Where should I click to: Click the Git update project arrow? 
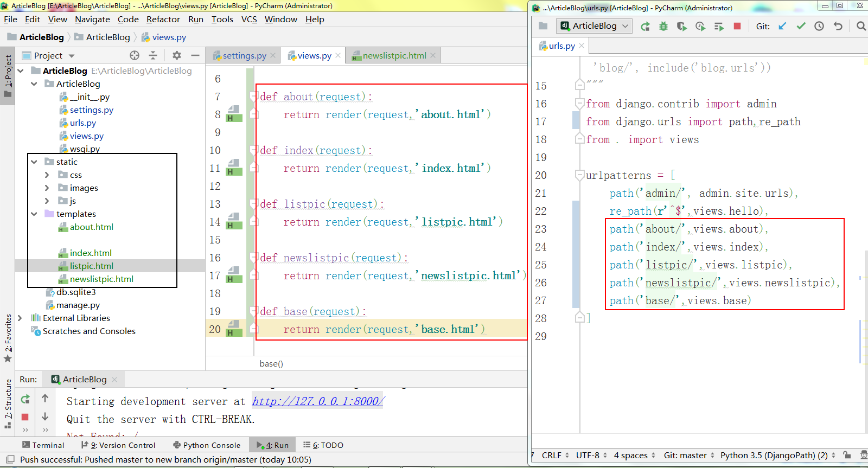click(x=782, y=26)
